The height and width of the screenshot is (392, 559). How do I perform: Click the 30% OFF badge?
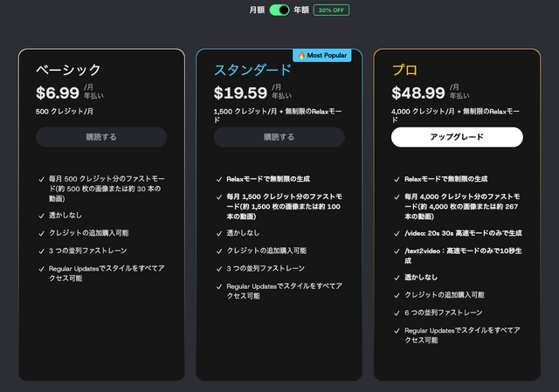(331, 10)
